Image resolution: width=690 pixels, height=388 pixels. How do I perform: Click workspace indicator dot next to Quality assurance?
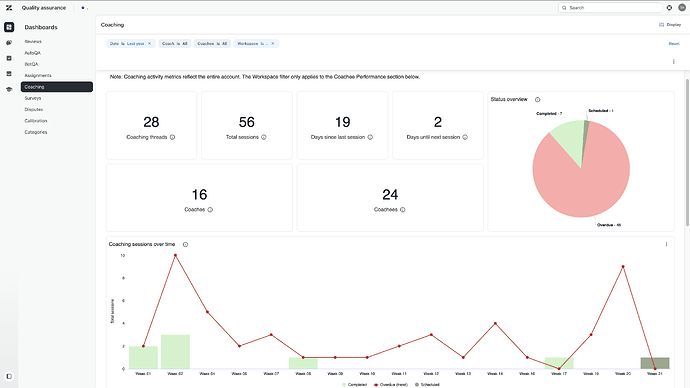[84, 8]
